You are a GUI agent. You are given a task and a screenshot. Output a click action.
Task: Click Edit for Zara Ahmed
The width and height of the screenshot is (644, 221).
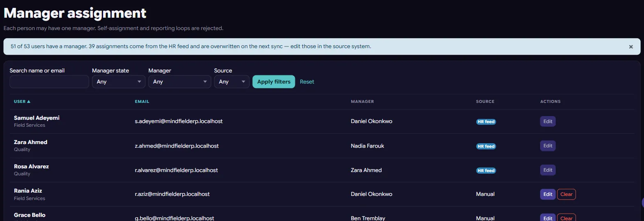tap(548, 146)
